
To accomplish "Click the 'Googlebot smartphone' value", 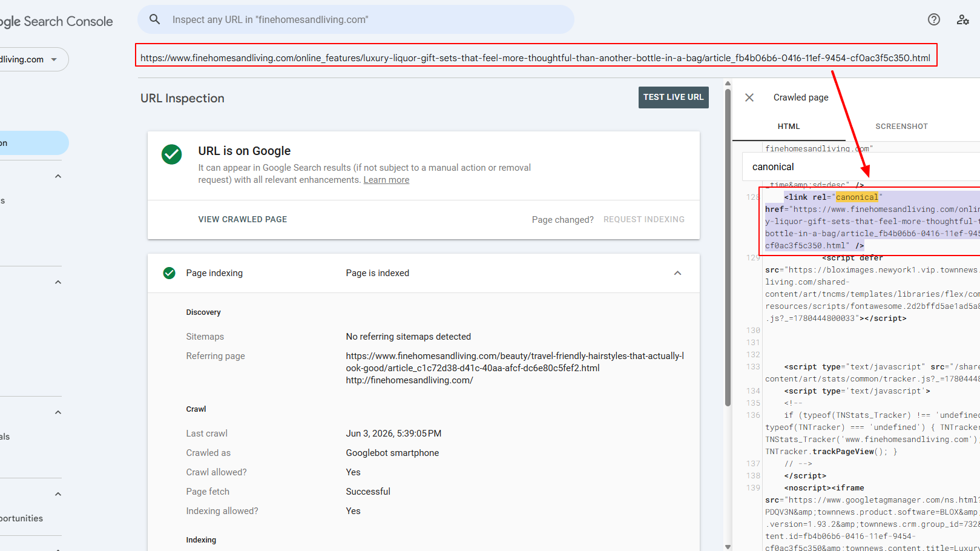I will [x=393, y=453].
